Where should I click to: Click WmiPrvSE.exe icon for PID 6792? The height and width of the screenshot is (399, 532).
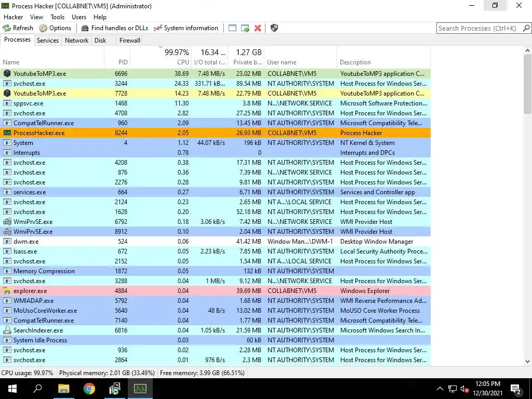[7, 221]
